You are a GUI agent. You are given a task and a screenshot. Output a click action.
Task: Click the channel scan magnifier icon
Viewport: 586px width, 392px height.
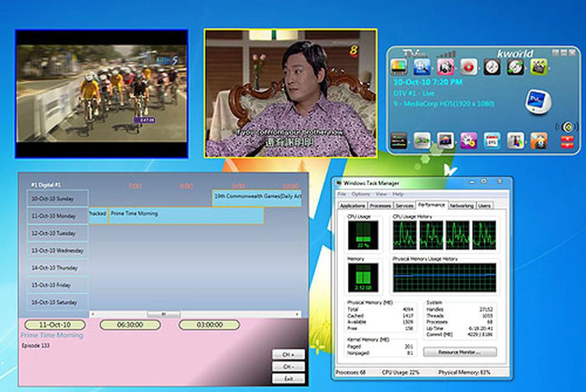422,67
